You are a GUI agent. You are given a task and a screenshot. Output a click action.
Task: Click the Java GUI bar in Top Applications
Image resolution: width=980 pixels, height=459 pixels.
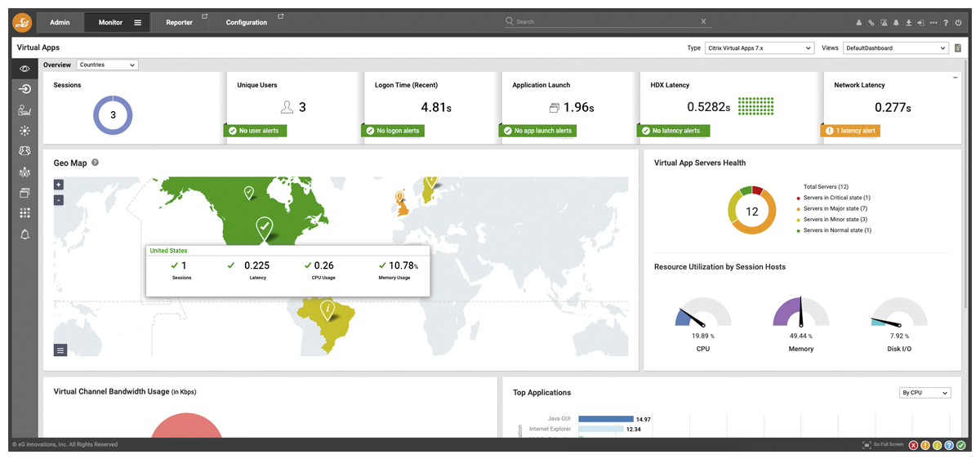pos(606,419)
